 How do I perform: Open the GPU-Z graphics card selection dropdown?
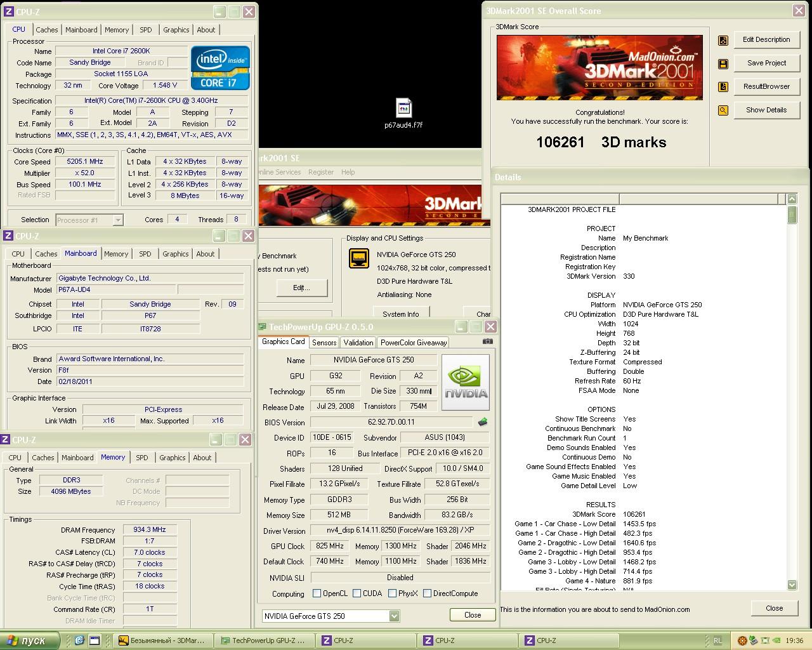[x=394, y=616]
